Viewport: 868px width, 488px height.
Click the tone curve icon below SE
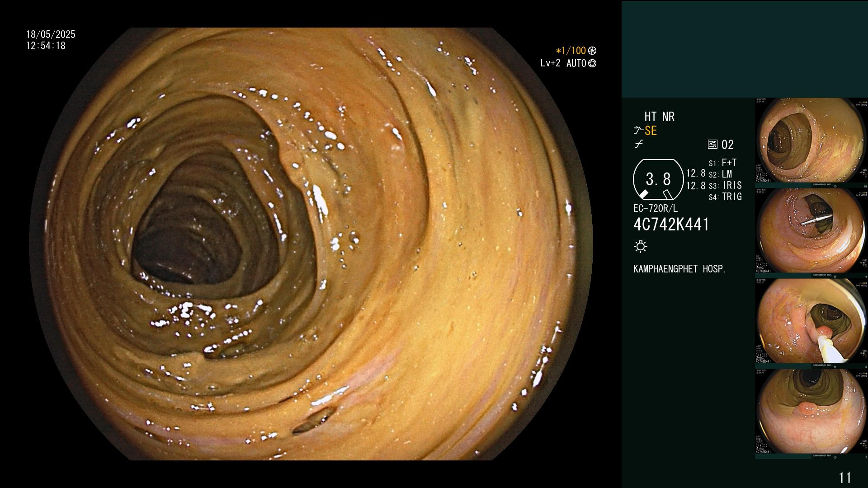639,144
